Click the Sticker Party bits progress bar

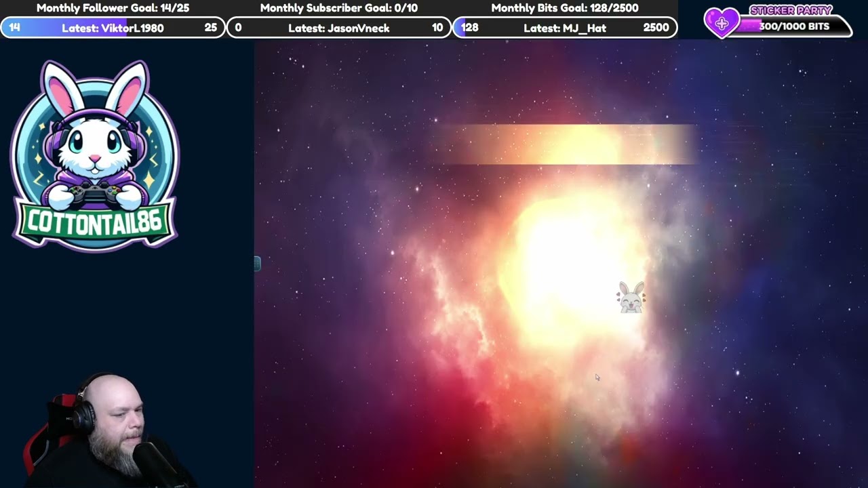[793, 26]
